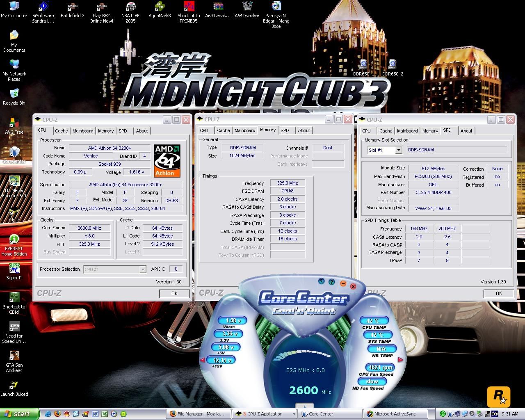Switch to Microsoft ActiveSync taskbar button

click(395, 414)
